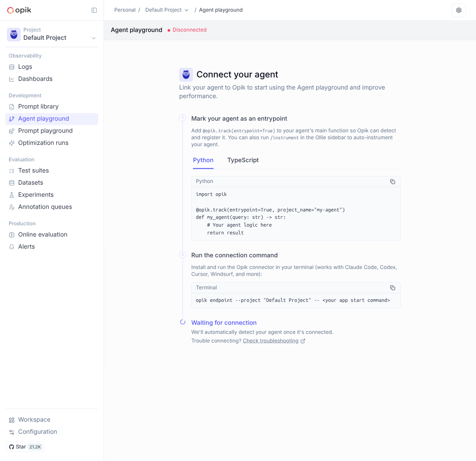Click the Terminal code block label
This screenshot has height=461, width=476.
206,288
